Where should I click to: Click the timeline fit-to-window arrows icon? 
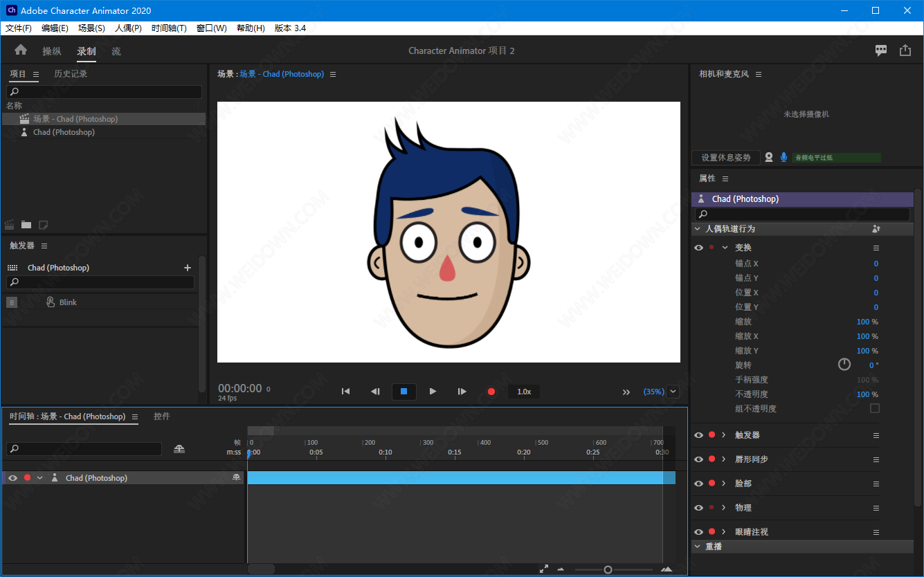tap(544, 569)
